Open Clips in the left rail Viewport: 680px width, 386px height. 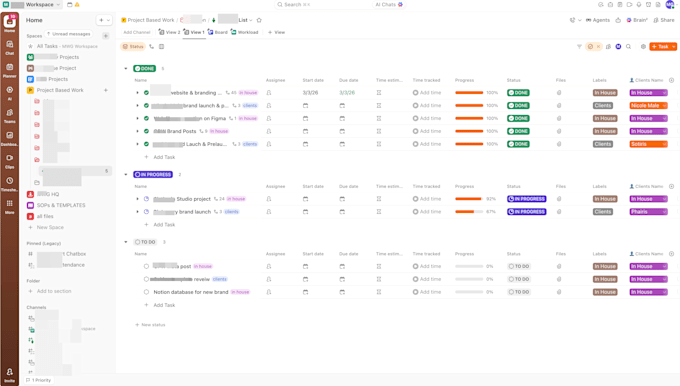point(10,161)
